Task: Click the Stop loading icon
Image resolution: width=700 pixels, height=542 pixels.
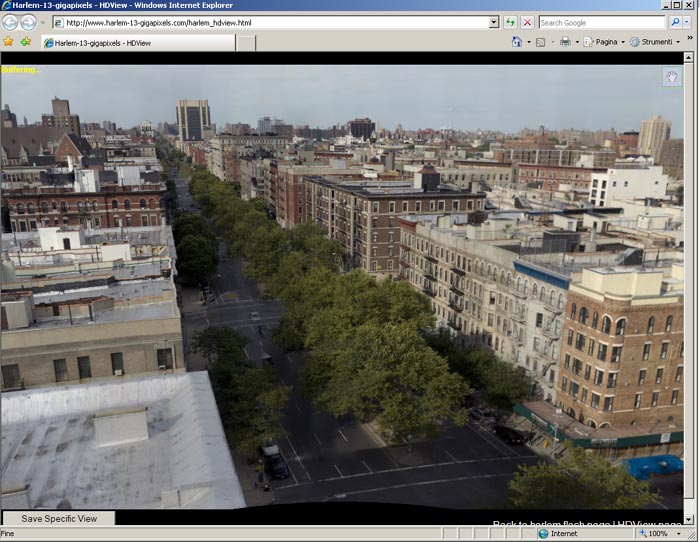Action: [x=527, y=22]
